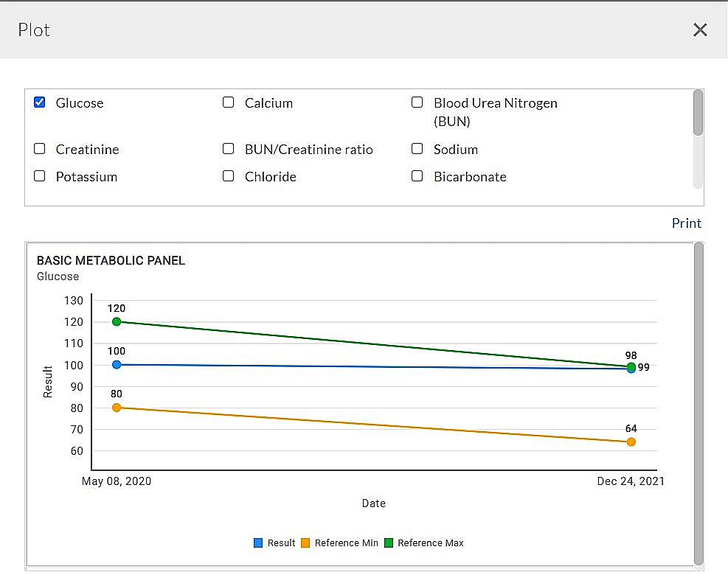Select the BUN/Creatinine ratio checkbox
The width and height of the screenshot is (728, 586).
point(229,149)
